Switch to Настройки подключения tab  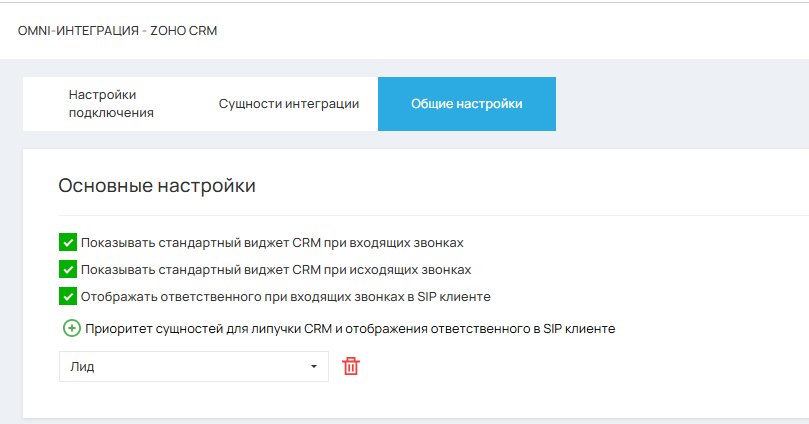pyautogui.click(x=111, y=104)
